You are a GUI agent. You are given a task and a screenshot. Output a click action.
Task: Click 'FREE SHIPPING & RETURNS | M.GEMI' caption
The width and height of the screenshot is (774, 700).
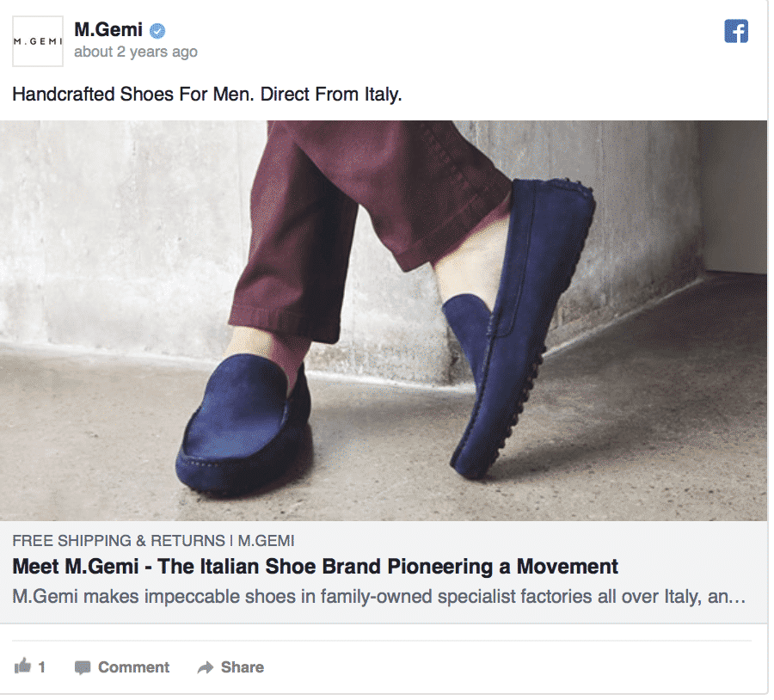[153, 541]
